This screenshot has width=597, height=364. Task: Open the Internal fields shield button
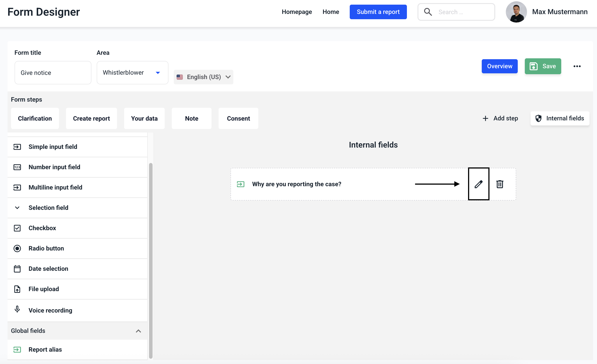point(560,118)
